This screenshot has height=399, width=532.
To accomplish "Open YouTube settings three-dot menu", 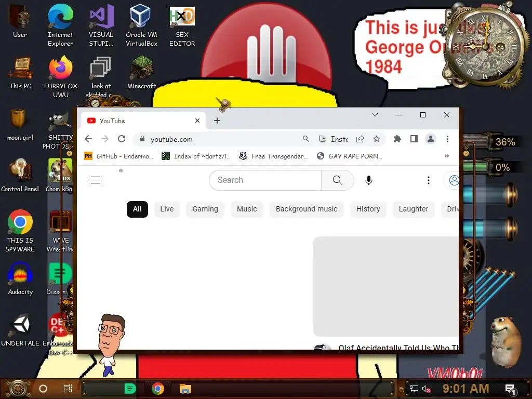I will pyautogui.click(x=428, y=180).
